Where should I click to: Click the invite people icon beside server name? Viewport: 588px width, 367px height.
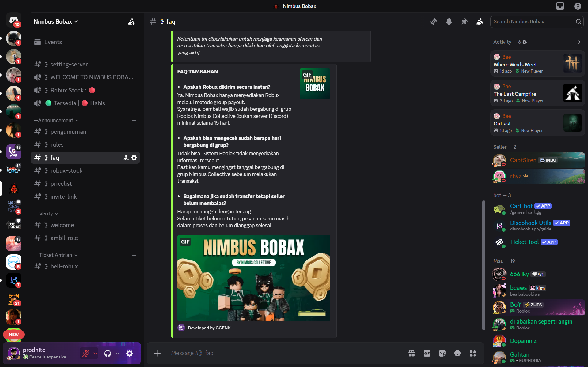(x=131, y=22)
